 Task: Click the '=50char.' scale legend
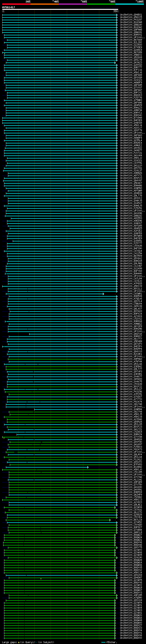111,642
